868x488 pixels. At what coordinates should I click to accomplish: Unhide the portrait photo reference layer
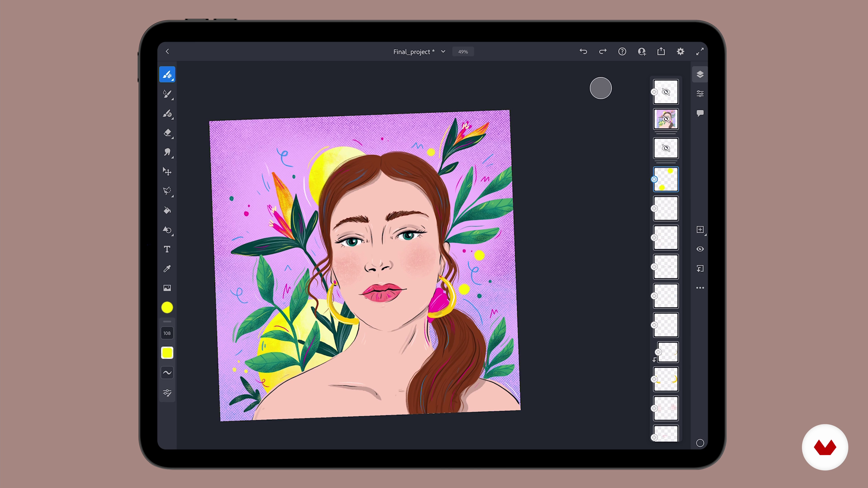666,119
